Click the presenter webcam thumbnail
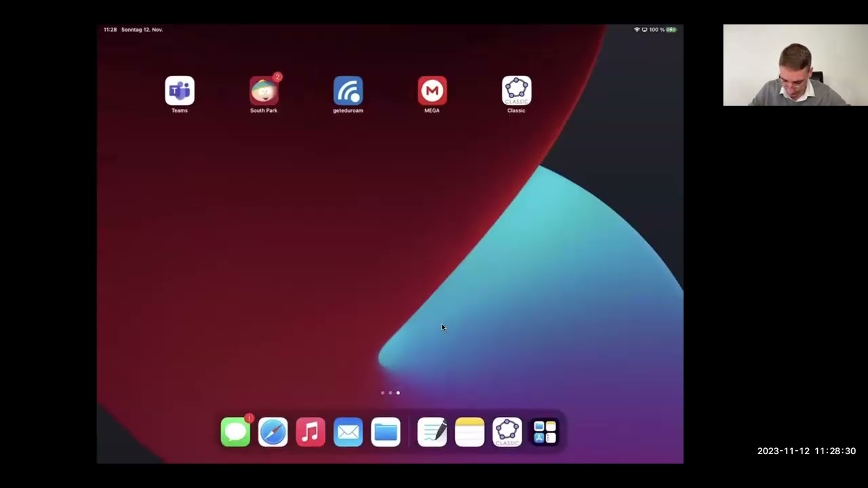Viewport: 868px width, 488px height. point(795,65)
